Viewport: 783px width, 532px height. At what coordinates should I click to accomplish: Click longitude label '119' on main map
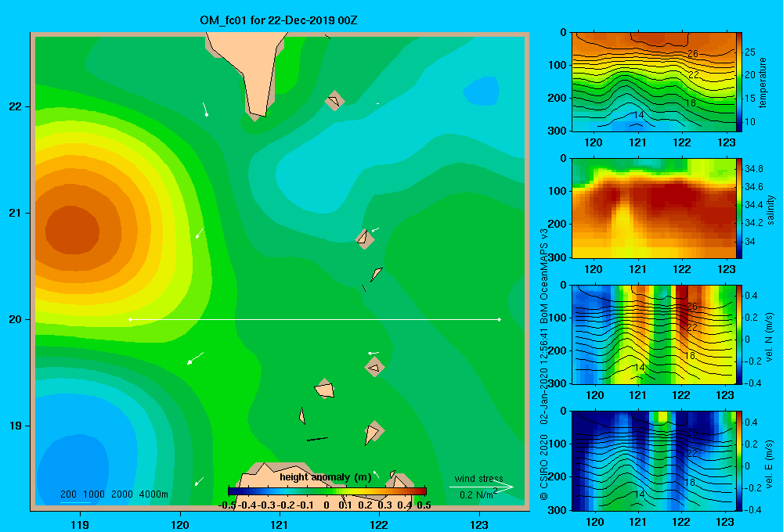click(81, 524)
